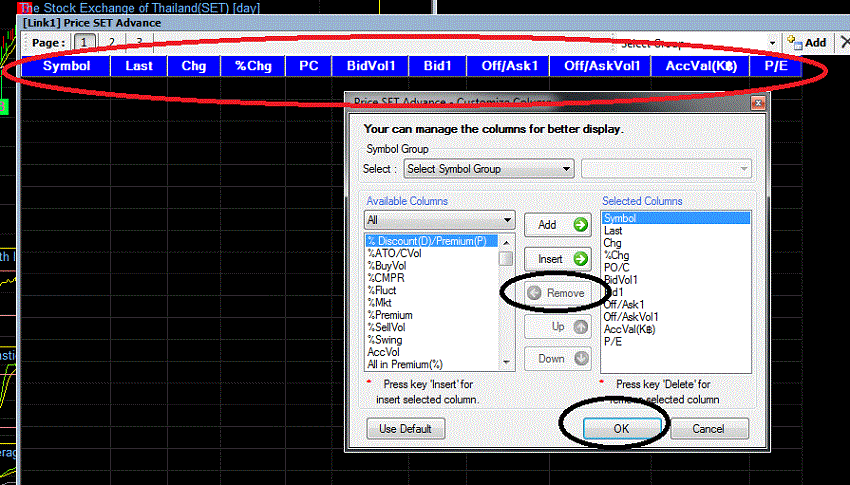Image resolution: width=850 pixels, height=485 pixels.
Task: Open the Select Symbol Group dropdown
Action: click(488, 169)
